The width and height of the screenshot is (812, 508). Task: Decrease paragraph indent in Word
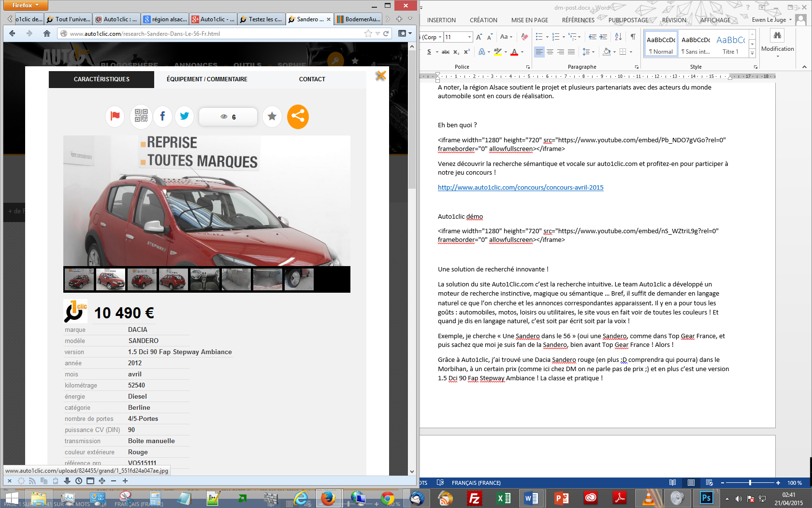coord(593,37)
